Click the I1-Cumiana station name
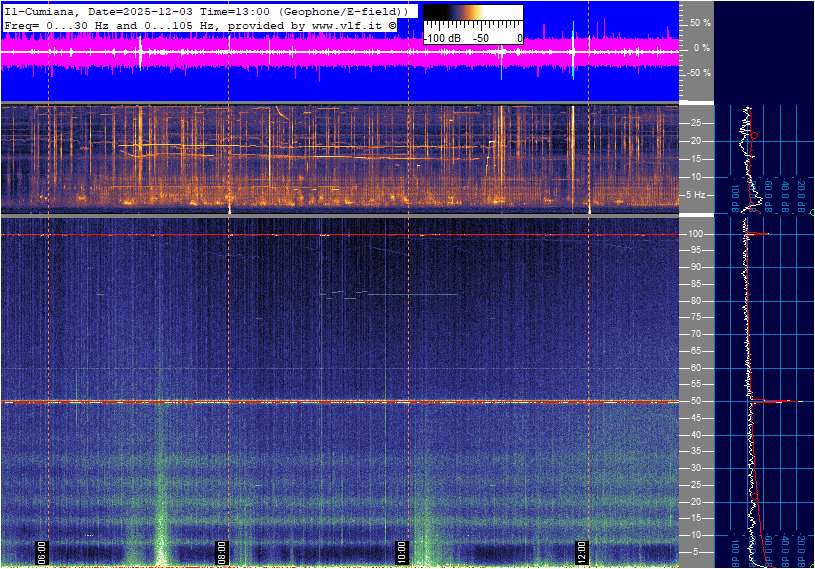815x569 pixels. coord(38,10)
